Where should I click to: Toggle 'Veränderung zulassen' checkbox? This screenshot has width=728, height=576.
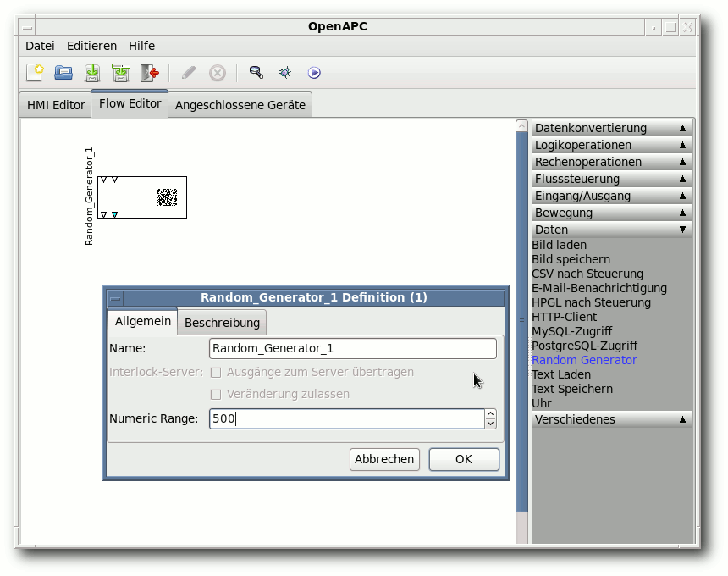click(216, 394)
